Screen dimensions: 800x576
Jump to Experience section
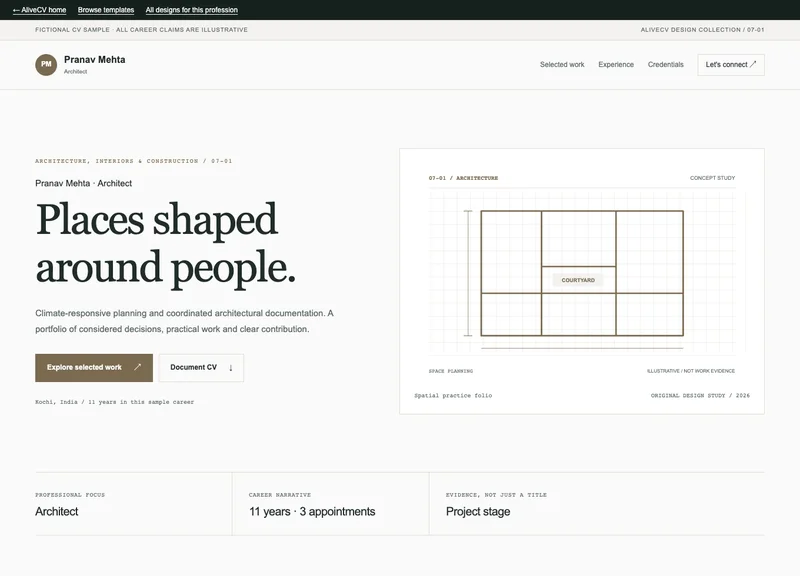[616, 65]
